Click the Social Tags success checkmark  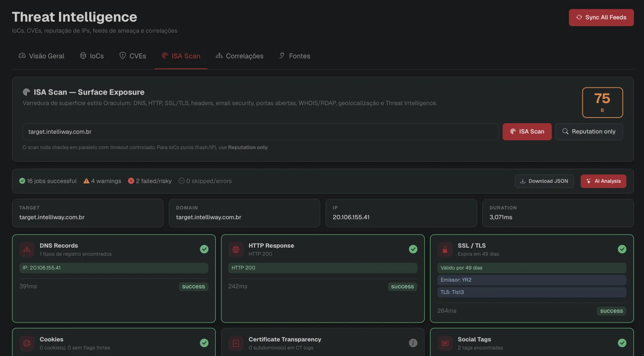click(622, 343)
